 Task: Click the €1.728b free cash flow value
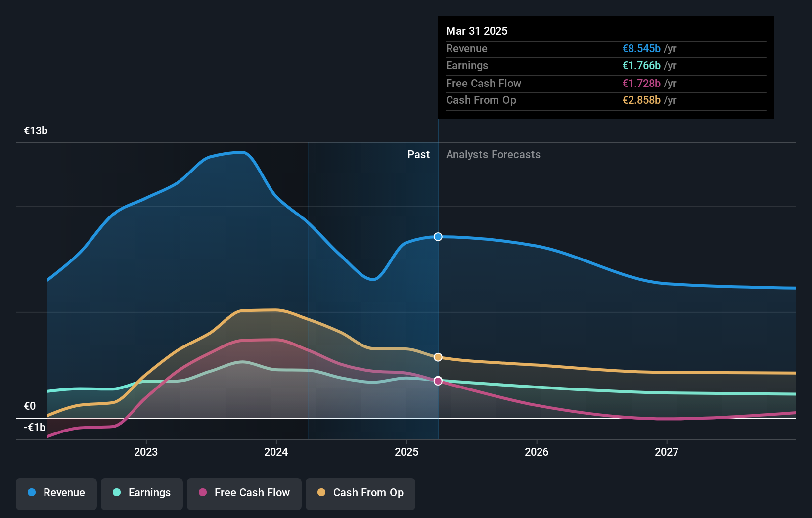[x=641, y=83]
